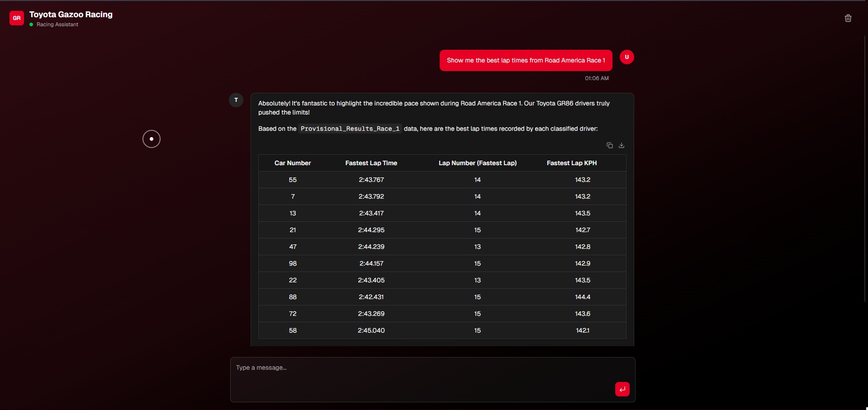This screenshot has width=868, height=410.
Task: Click the lap time 2:43.767
Action: tap(371, 180)
